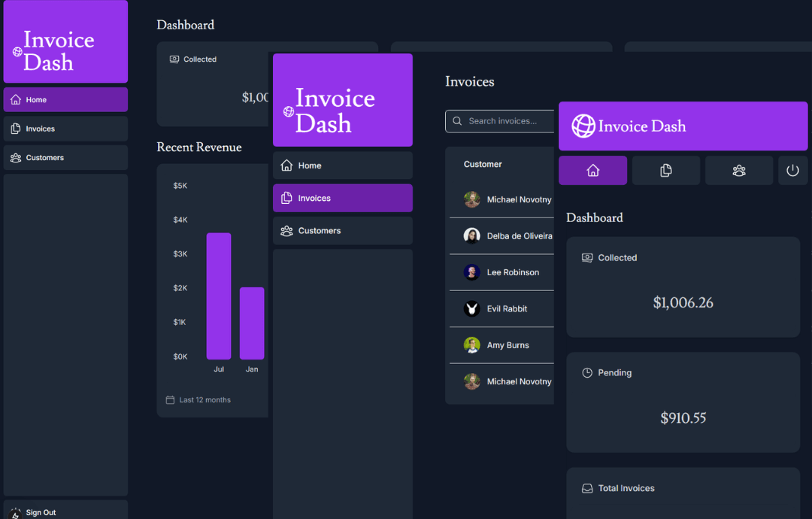Click Evil Rabbit's avatar in the customer list
Viewport: 812px width, 519px height.
pos(471,308)
